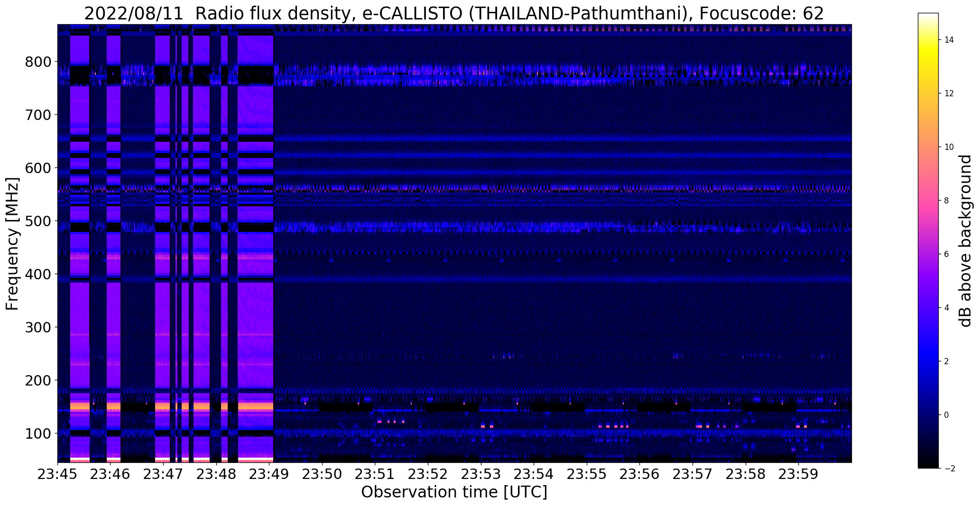Click the plot title mentioning THAILAND-Pathumthani
Image resolution: width=980 pixels, height=506 pixels.
click(x=454, y=14)
